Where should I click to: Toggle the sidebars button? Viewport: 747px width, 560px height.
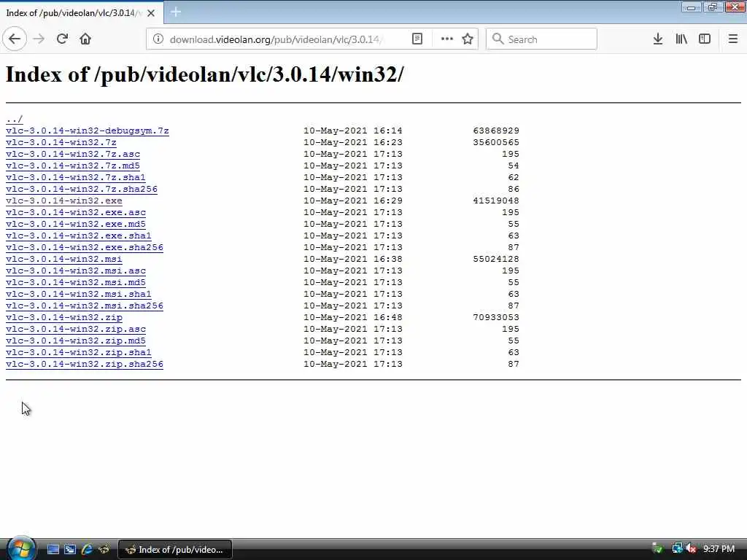[705, 39]
